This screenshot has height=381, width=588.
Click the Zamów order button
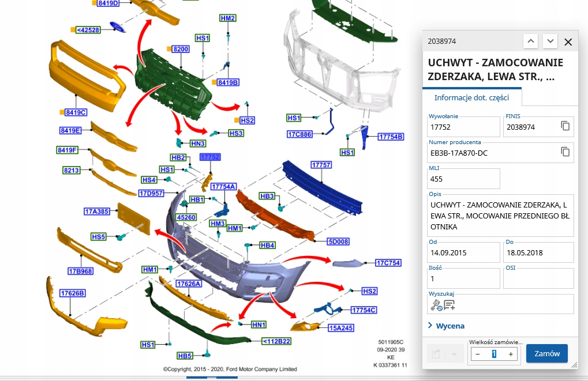click(547, 353)
